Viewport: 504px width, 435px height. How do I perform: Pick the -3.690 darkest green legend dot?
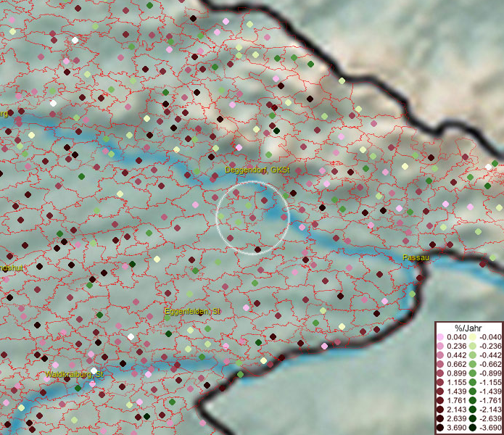click(473, 428)
